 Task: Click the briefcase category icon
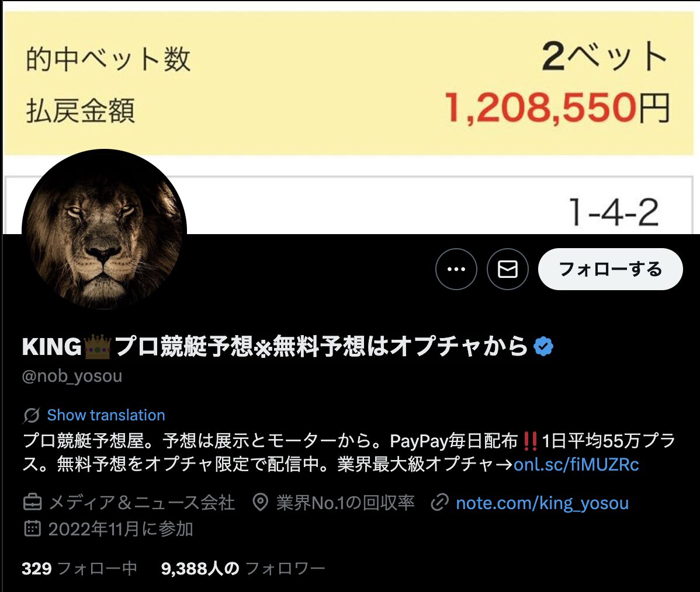(x=32, y=503)
